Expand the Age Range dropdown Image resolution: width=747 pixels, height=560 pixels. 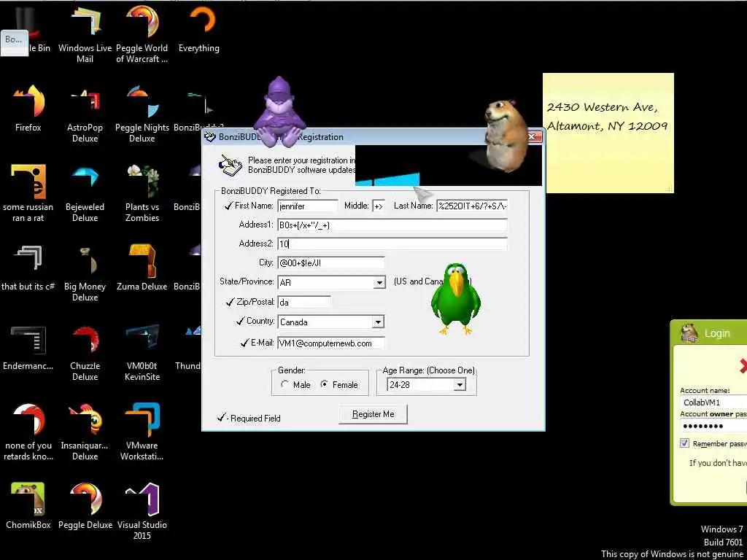tap(460, 385)
